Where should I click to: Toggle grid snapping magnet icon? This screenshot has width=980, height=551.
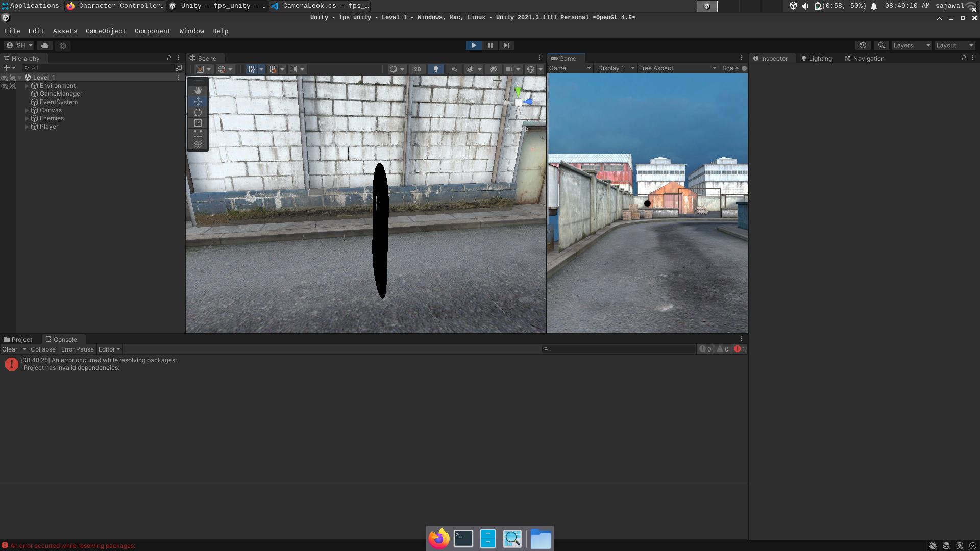273,69
